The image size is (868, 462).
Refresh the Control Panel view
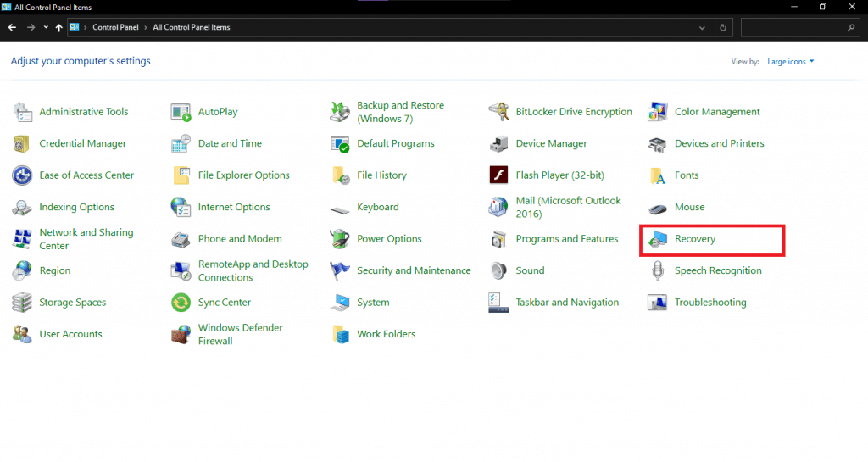click(722, 28)
